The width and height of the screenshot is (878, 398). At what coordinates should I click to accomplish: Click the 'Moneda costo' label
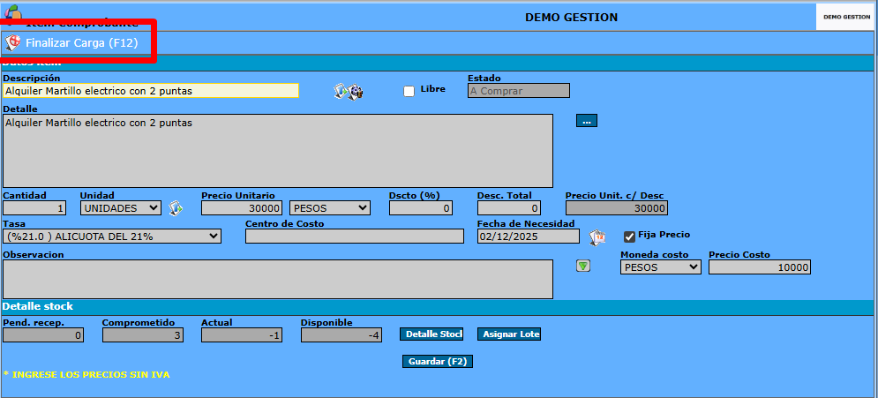click(654, 255)
